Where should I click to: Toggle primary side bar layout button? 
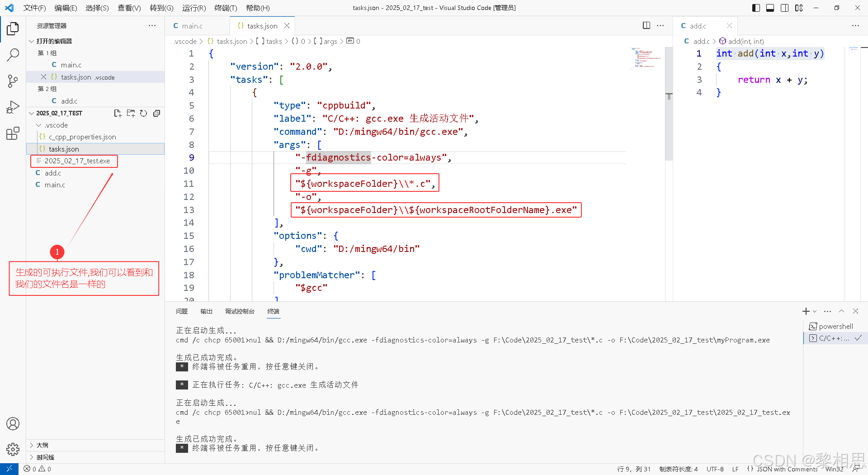point(756,8)
